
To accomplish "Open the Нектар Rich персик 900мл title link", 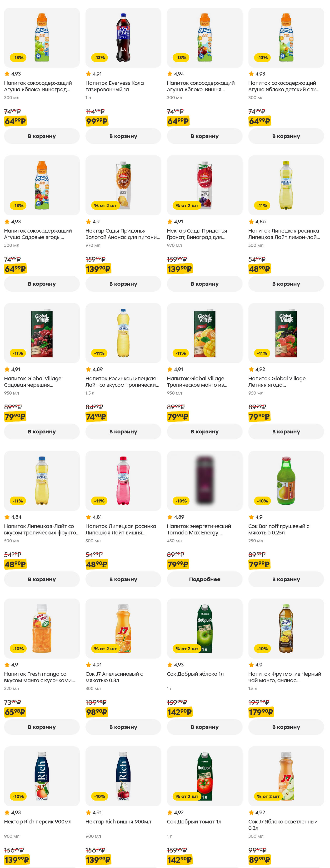I will pos(38,822).
